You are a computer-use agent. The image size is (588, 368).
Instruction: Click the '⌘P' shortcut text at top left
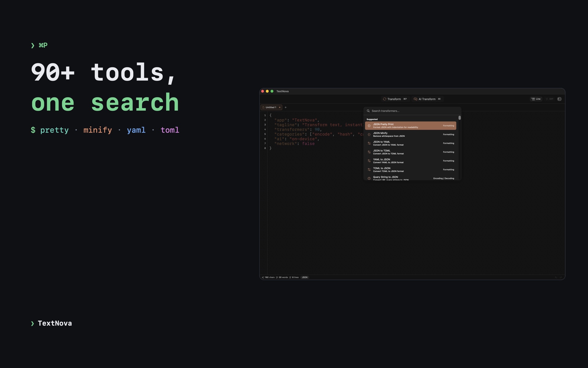(43, 45)
